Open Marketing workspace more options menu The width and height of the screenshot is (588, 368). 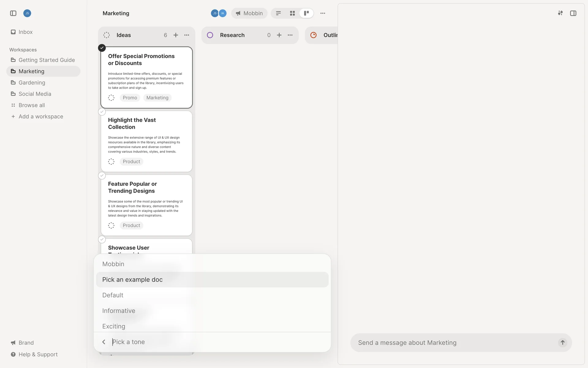[x=322, y=13]
